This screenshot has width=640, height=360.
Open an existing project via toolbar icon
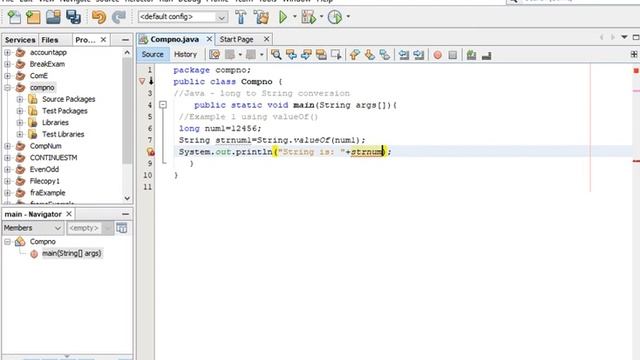[53, 17]
